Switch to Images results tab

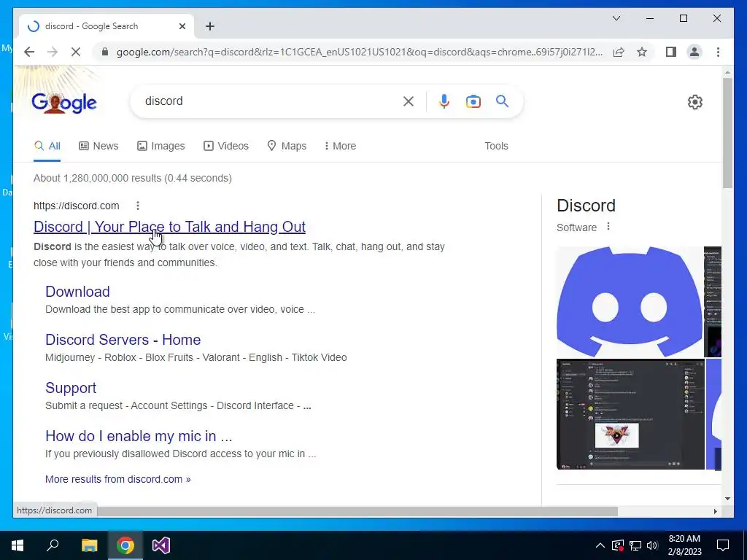pyautogui.click(x=161, y=146)
